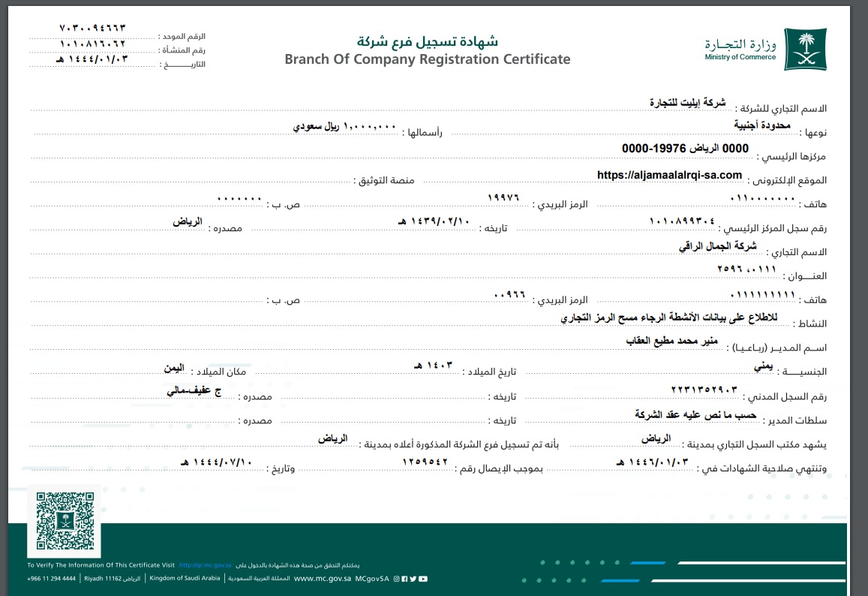Click the Riyadh 11162 footer address
The height and width of the screenshot is (596, 868).
(x=101, y=579)
